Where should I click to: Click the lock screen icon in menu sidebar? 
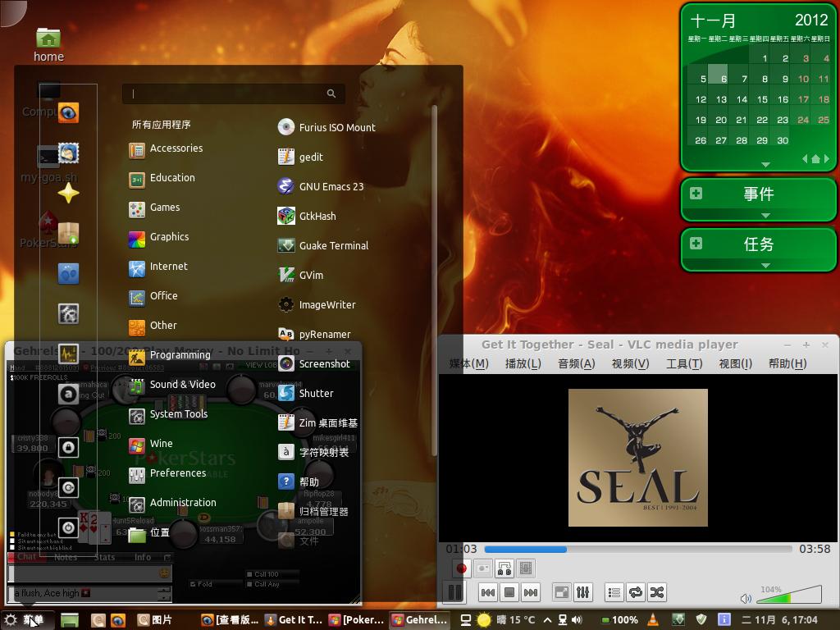[x=69, y=447]
